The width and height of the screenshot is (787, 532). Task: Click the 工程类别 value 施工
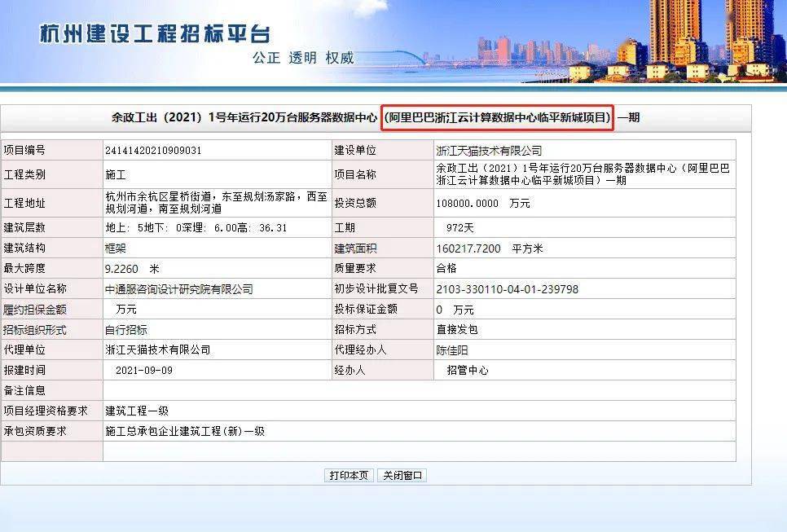point(116,174)
